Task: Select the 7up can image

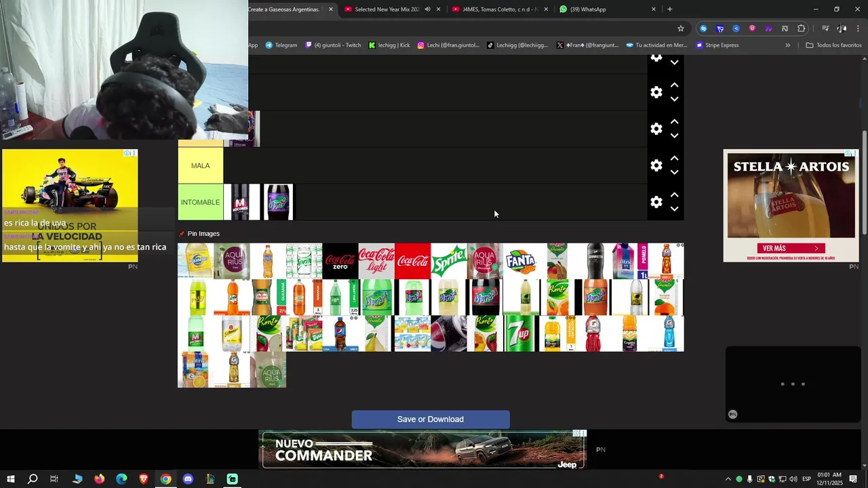Action: click(521, 333)
